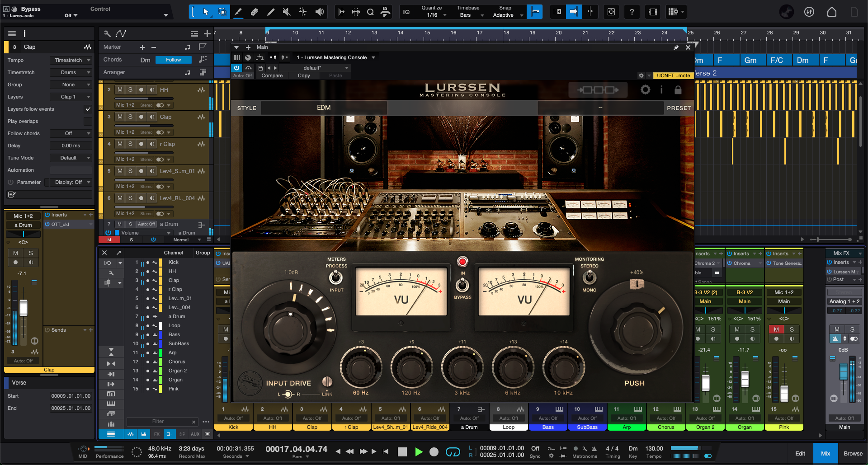Click Copy in plugin header
The image size is (868, 465).
304,75
